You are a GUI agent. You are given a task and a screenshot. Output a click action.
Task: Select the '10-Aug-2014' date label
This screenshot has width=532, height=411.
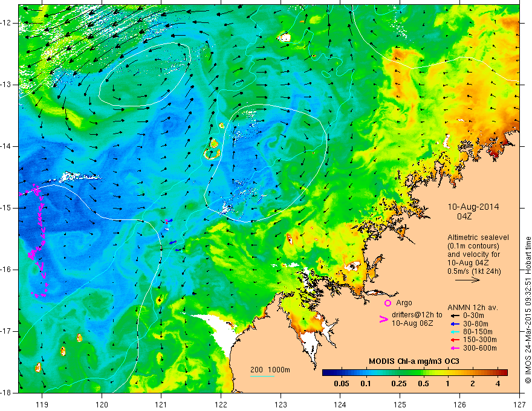[473, 207]
